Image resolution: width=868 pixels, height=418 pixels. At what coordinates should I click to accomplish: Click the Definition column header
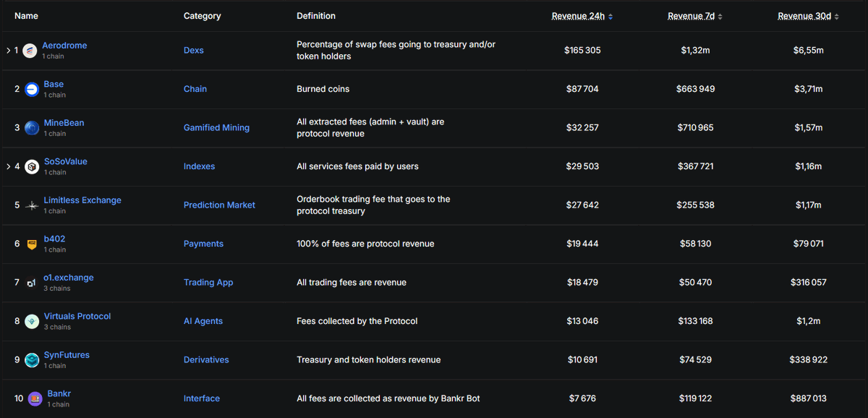click(x=316, y=16)
